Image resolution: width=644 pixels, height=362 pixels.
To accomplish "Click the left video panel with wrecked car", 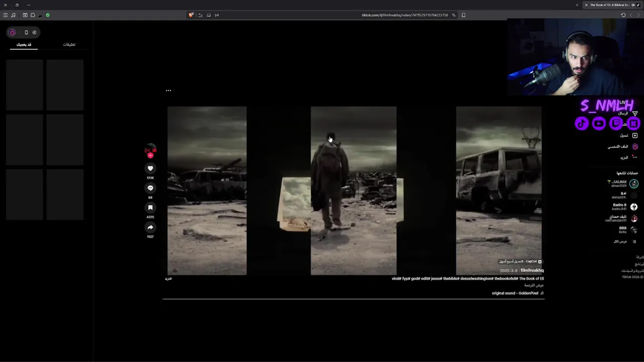I will click(x=207, y=191).
